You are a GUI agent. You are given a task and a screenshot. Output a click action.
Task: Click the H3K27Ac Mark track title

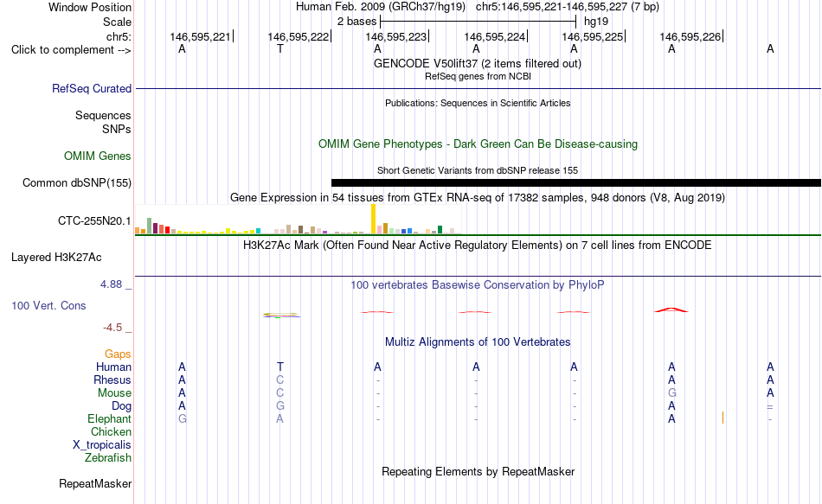477,246
